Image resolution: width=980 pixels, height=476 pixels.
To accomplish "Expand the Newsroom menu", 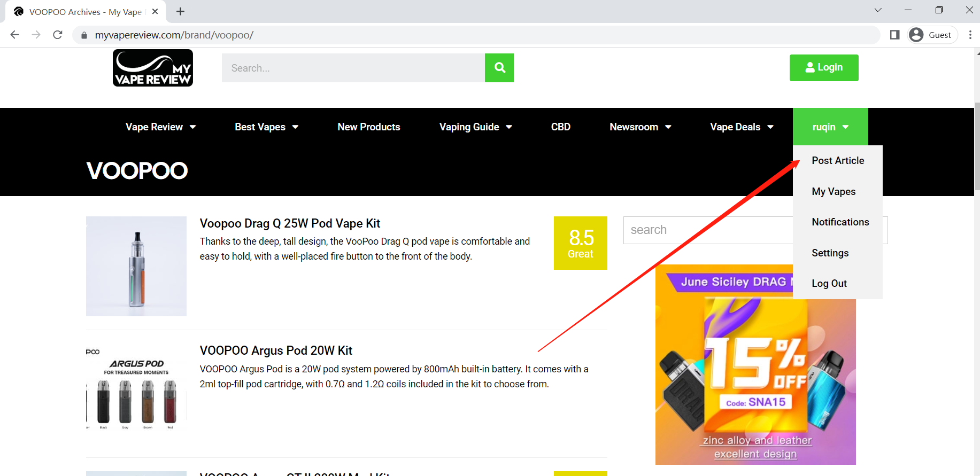I will pyautogui.click(x=640, y=127).
